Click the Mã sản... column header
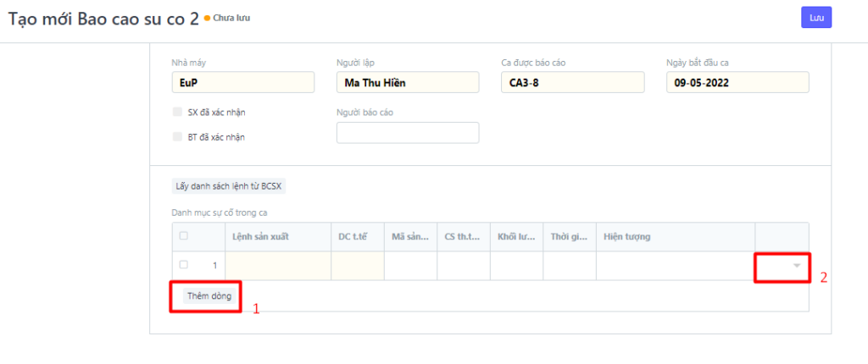The width and height of the screenshot is (868, 364). 410,237
